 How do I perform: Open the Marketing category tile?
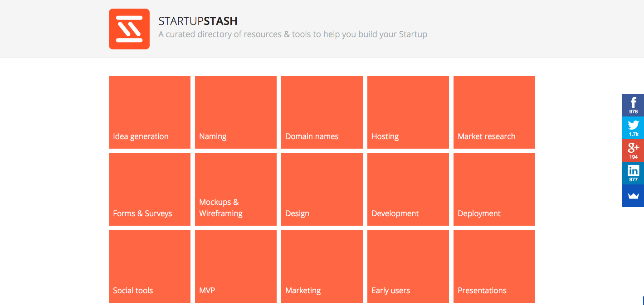click(322, 266)
